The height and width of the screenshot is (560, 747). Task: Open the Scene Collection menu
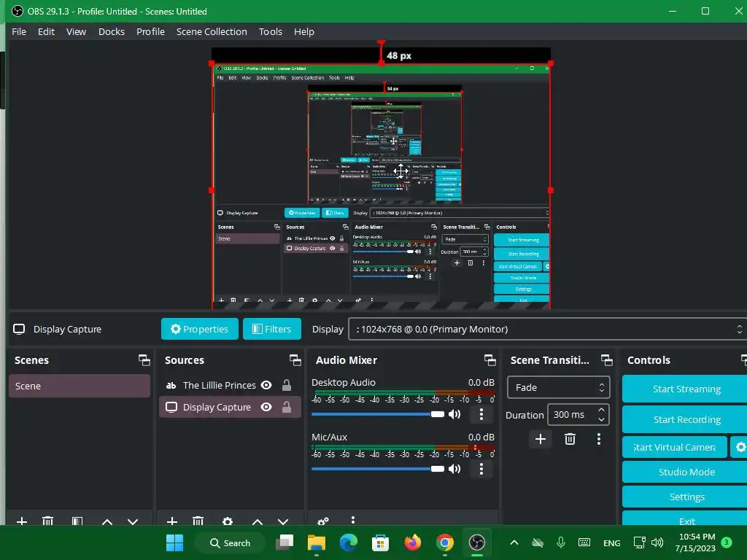click(x=212, y=31)
